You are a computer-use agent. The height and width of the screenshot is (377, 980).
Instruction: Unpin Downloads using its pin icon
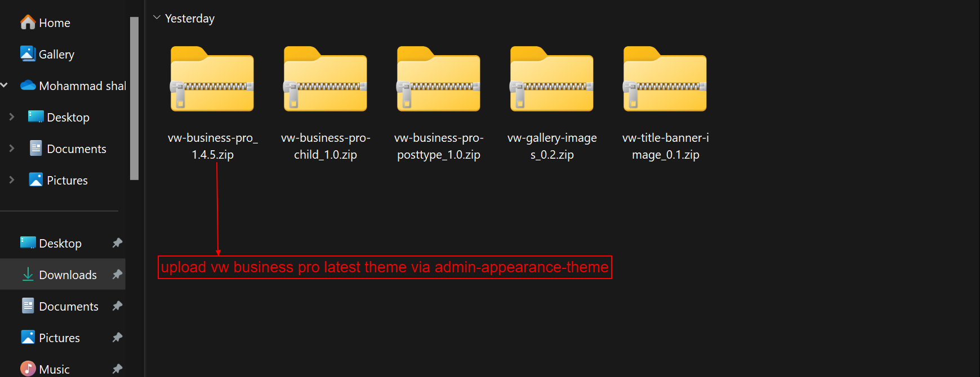point(117,275)
